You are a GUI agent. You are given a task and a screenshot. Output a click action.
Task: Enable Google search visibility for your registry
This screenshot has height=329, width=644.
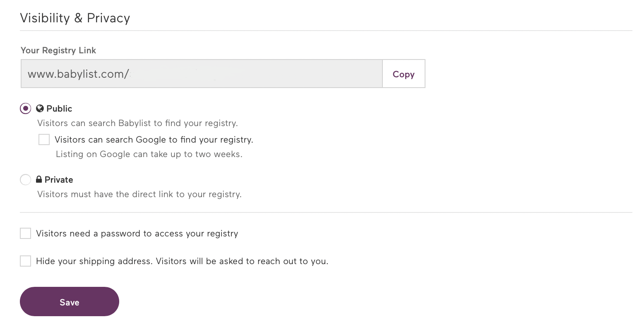click(x=44, y=139)
